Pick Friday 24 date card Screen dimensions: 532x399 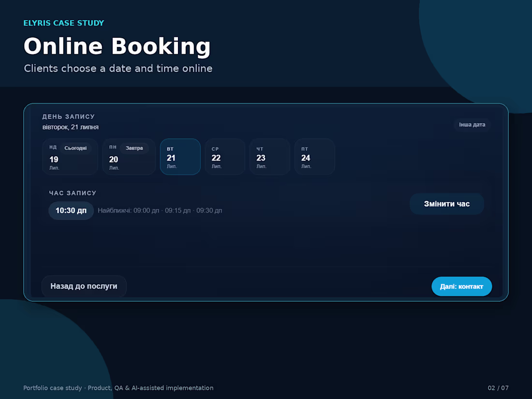point(314,157)
